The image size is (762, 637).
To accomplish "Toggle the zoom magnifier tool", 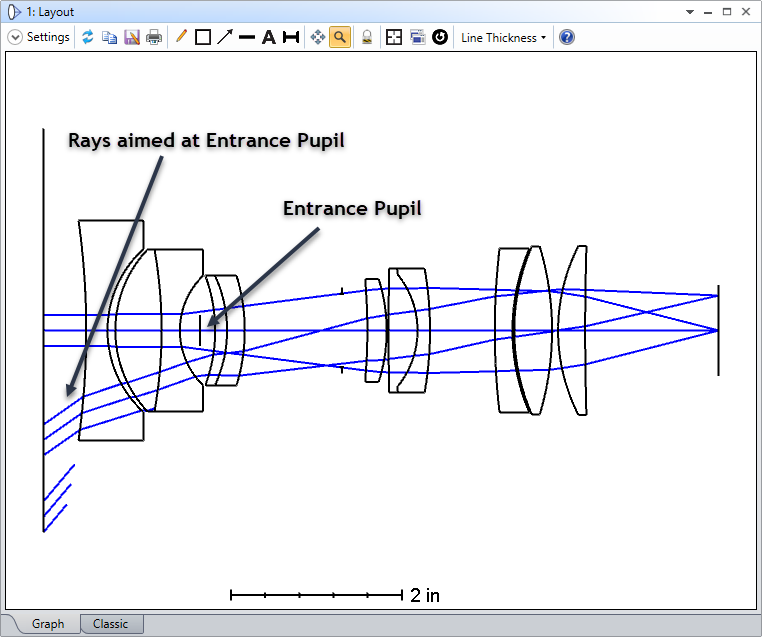I will (340, 37).
